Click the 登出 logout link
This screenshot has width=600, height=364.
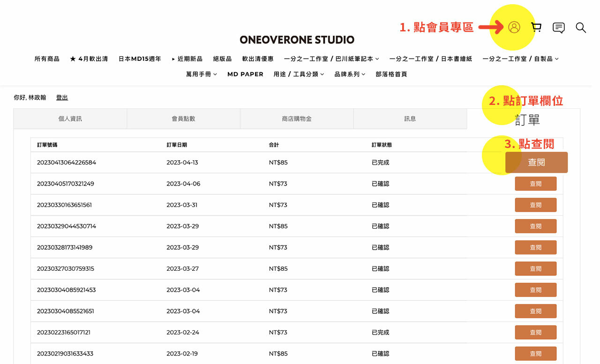point(62,98)
